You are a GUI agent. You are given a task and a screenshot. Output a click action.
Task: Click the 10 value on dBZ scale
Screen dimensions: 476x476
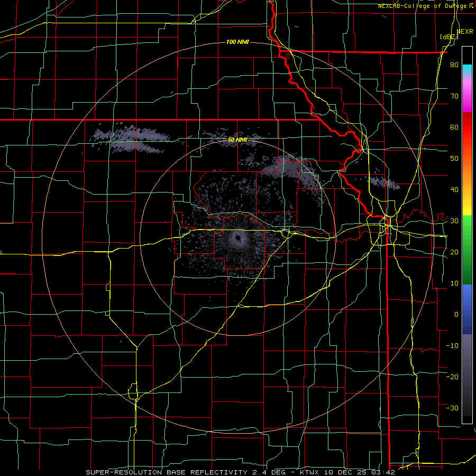pyautogui.click(x=454, y=283)
